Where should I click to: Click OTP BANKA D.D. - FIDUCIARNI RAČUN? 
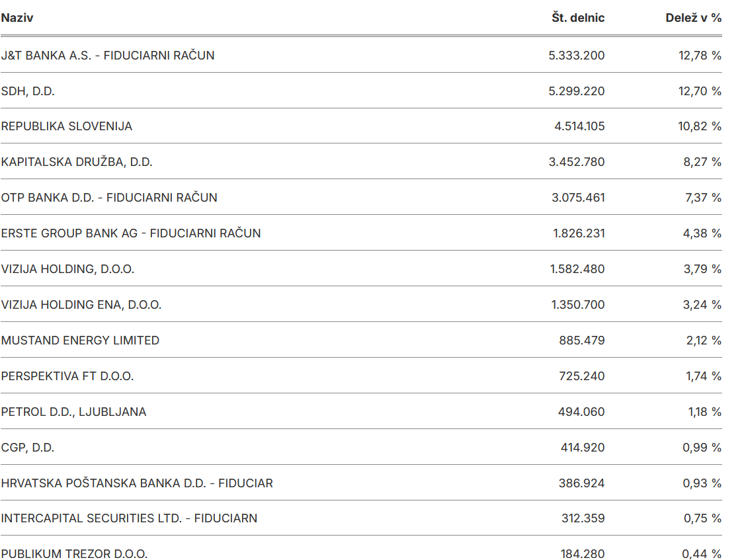point(109,197)
